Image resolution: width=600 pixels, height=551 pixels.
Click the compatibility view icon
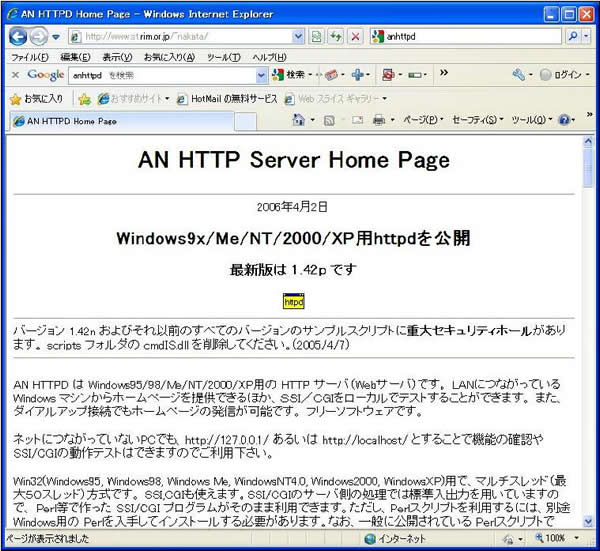pyautogui.click(x=316, y=37)
